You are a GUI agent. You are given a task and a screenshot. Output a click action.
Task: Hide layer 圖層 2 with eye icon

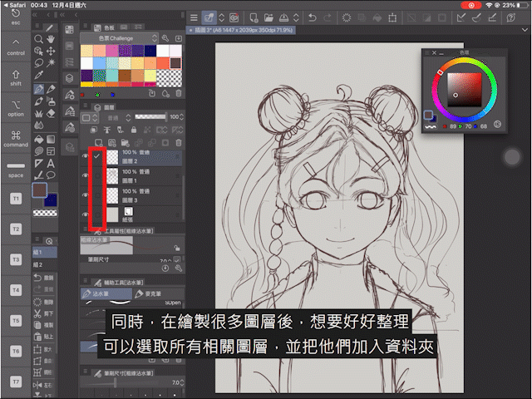pos(85,156)
